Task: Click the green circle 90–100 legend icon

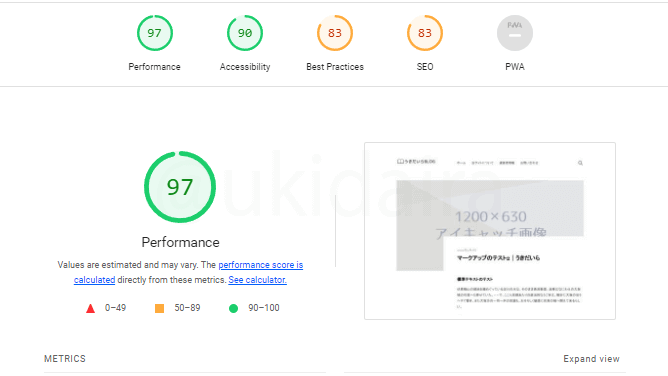Action: 233,308
